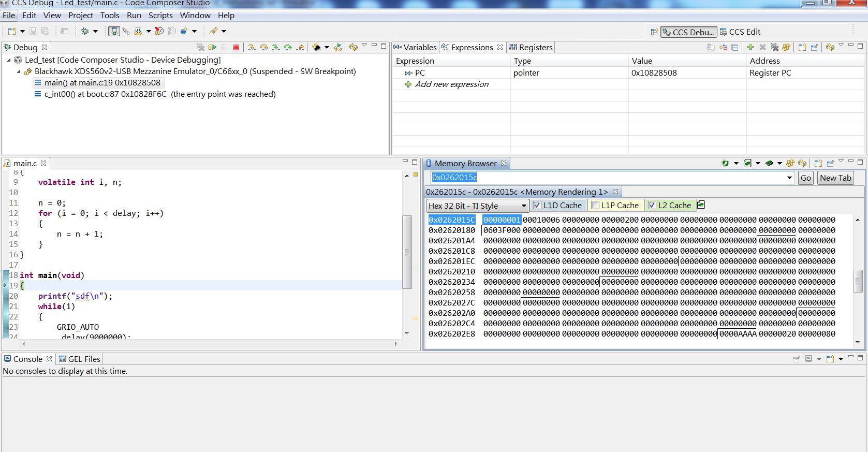
Task: Click the Resume debug button
Action: click(212, 47)
